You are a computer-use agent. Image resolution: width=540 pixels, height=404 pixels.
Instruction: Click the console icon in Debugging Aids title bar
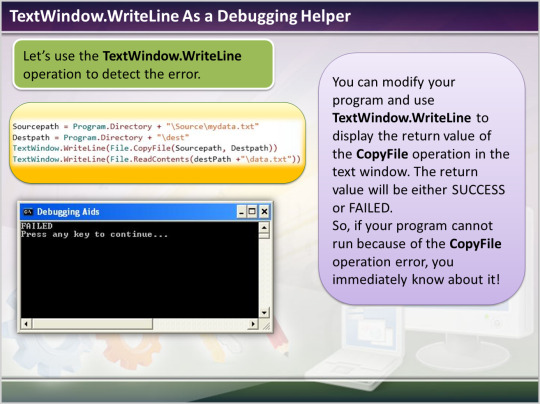pyautogui.click(x=28, y=211)
